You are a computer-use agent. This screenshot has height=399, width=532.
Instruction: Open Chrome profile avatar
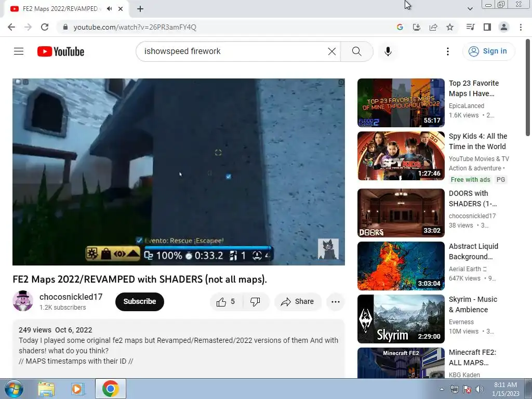tap(504, 27)
